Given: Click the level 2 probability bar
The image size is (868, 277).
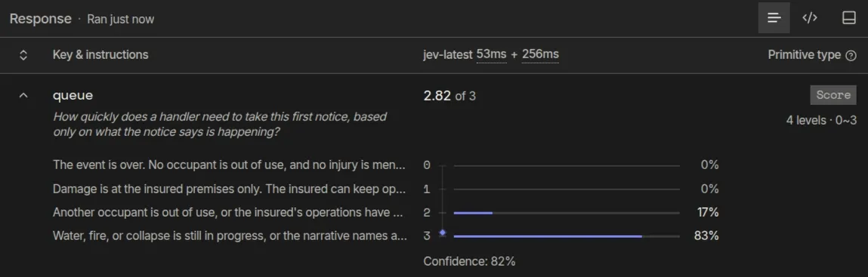Looking at the screenshot, I should [567, 213].
